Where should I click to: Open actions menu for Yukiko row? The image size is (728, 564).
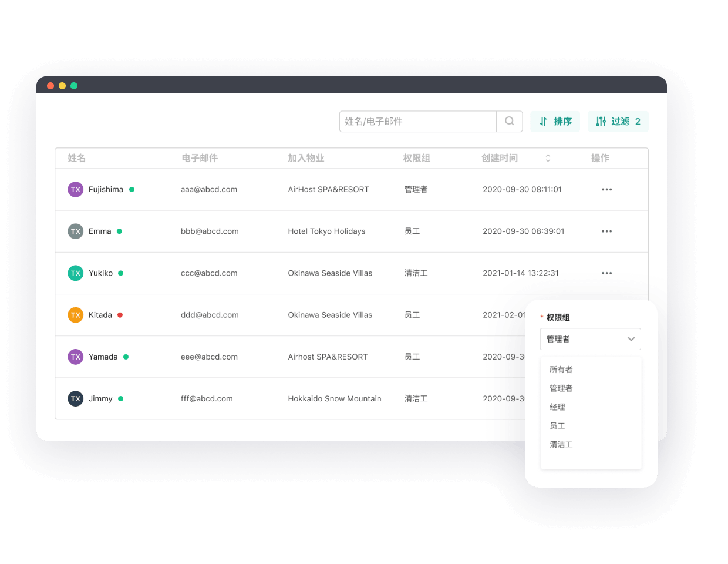click(606, 273)
